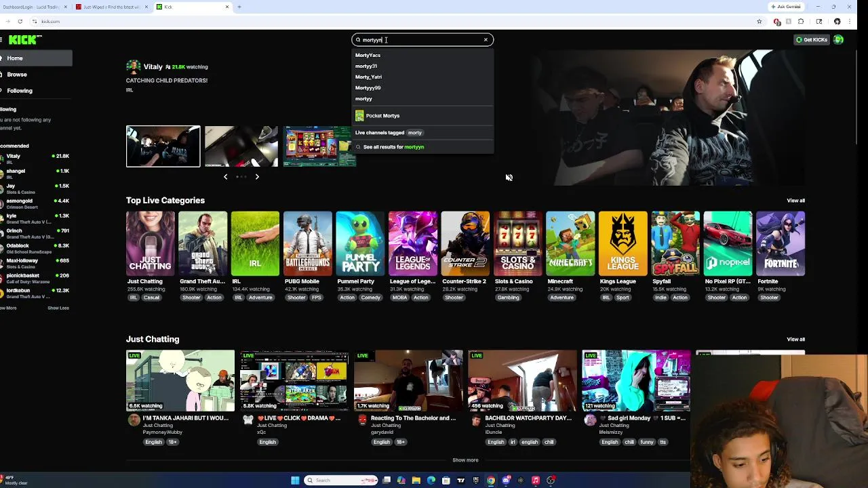Open the Sad girl Monday stream thumbnail
Screen dimensions: 868x488
coord(636,381)
